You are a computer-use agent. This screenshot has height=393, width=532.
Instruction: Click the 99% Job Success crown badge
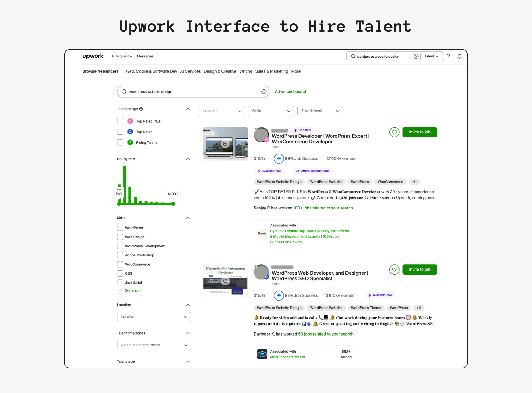click(279, 159)
